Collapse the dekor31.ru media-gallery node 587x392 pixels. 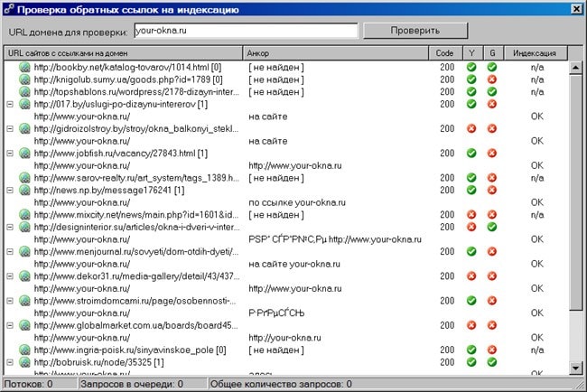coord(10,275)
